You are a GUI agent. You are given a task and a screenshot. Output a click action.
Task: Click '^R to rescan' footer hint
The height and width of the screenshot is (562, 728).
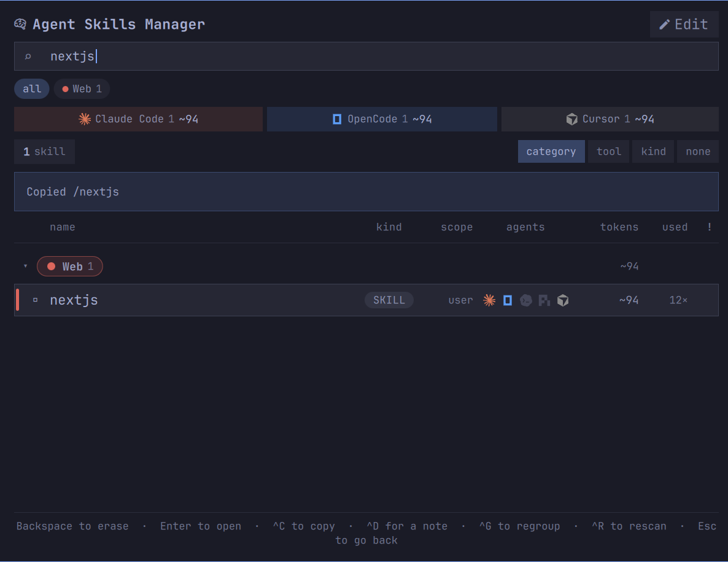tap(629, 526)
